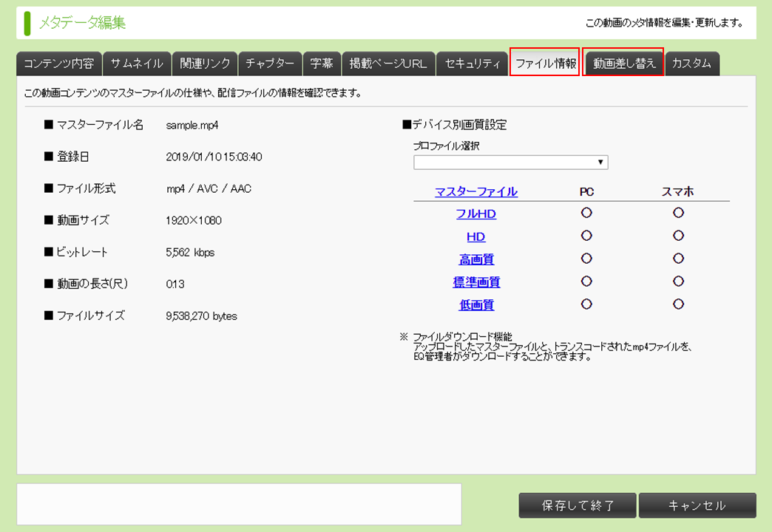Select the チャプター tab

click(270, 64)
